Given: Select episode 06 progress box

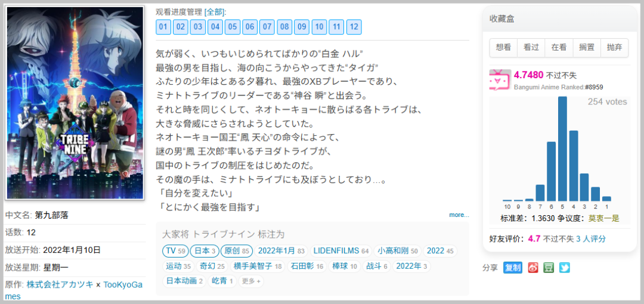Looking at the screenshot, I should click(x=249, y=27).
